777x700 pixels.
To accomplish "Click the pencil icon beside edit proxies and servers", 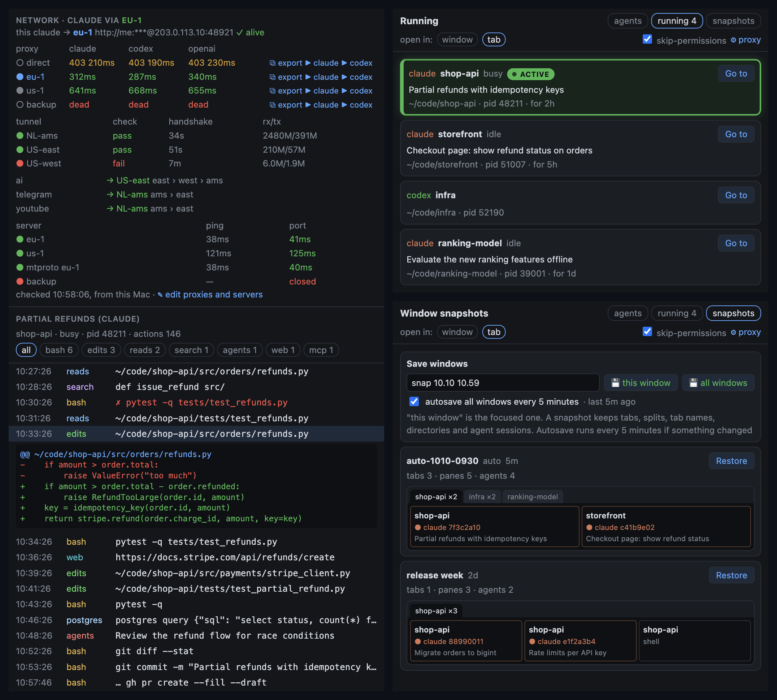I will 160,295.
